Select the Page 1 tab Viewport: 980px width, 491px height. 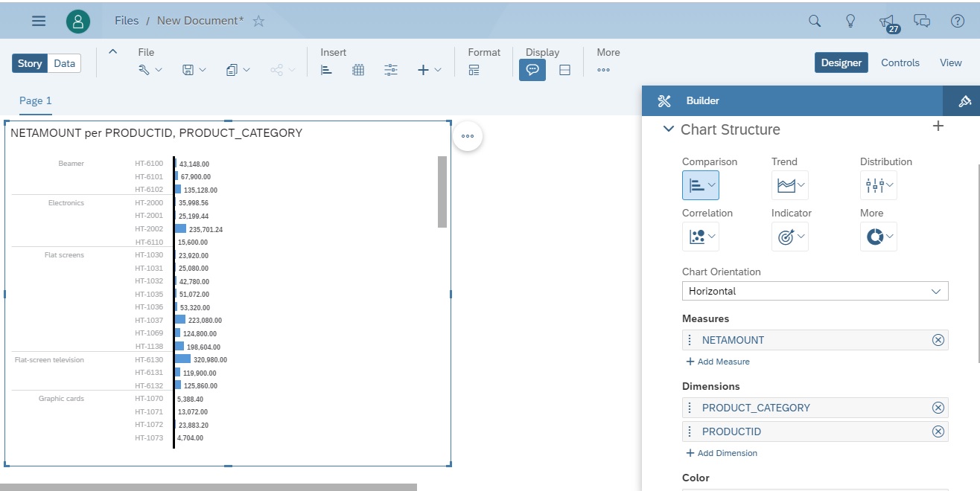pos(35,100)
